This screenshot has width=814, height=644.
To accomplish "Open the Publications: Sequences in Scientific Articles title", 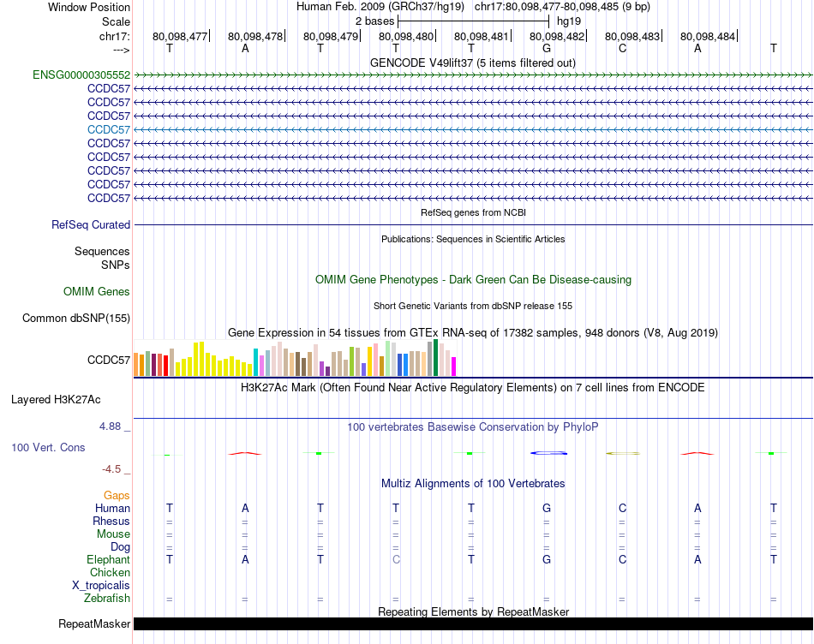I will click(x=473, y=239).
